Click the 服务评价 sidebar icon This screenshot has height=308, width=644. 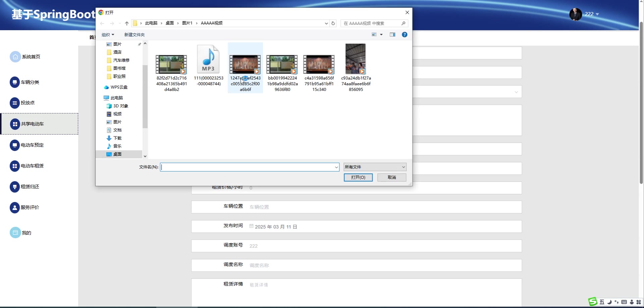(x=15, y=208)
